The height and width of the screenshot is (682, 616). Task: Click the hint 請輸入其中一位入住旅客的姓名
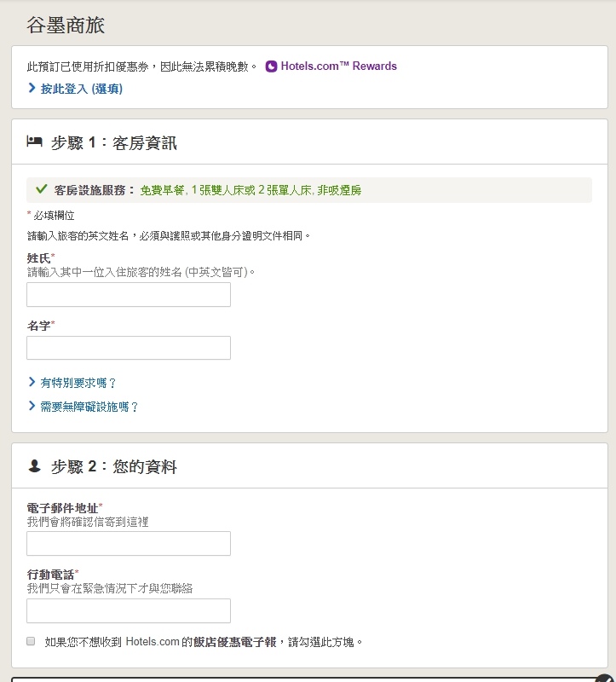[x=104, y=272]
